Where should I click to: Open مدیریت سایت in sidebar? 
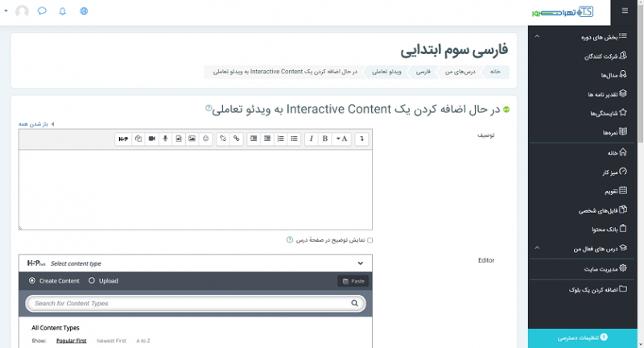[605, 269]
